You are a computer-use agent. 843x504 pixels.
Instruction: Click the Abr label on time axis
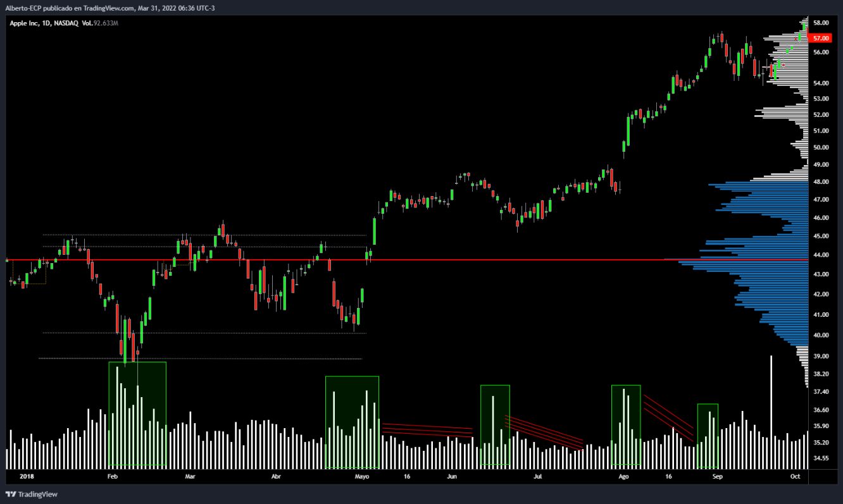[x=275, y=476]
